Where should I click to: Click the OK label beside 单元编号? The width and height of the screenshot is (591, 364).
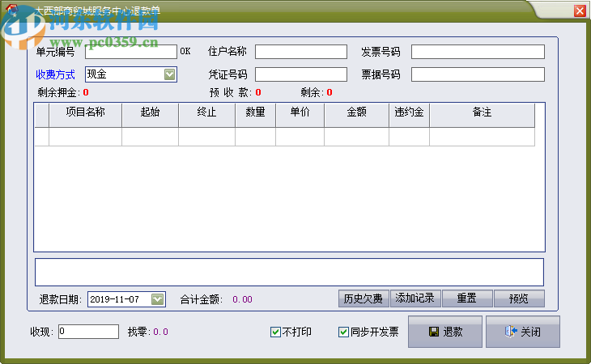[x=185, y=51]
